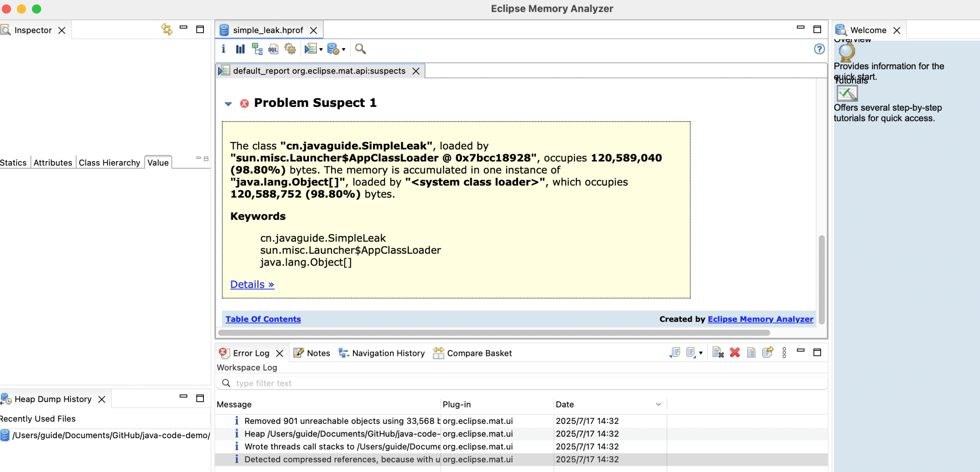980x472 pixels.
Task: Open the Run Expert System Test dropdown
Action: tap(321, 49)
